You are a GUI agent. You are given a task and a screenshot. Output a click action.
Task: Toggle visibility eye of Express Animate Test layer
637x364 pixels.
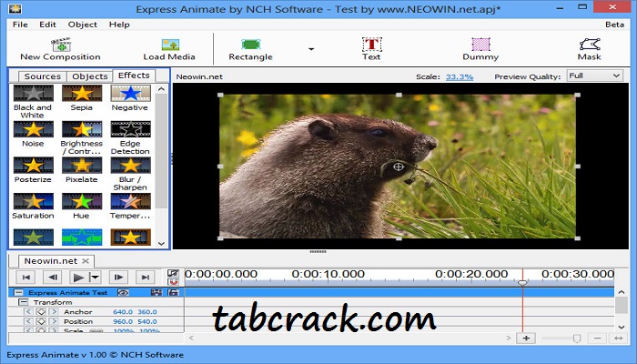tap(123, 292)
